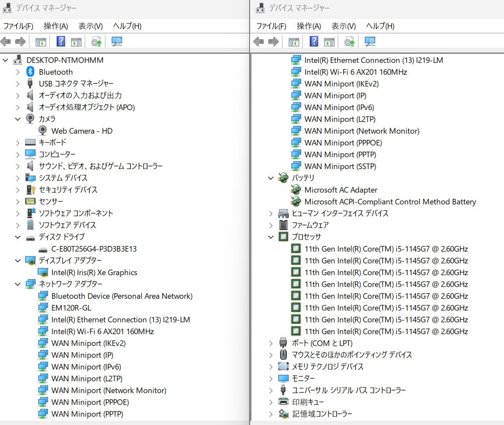
Task: Expand the ポート (COM と LPT) category
Action: coord(271,343)
